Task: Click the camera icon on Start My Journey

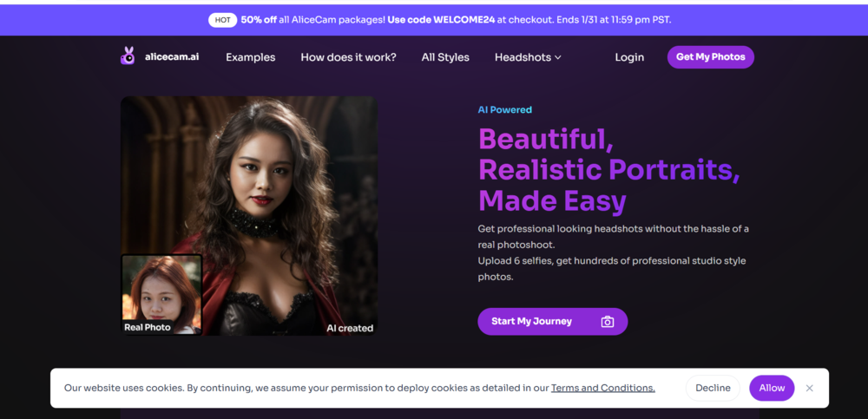Action: 608,322
